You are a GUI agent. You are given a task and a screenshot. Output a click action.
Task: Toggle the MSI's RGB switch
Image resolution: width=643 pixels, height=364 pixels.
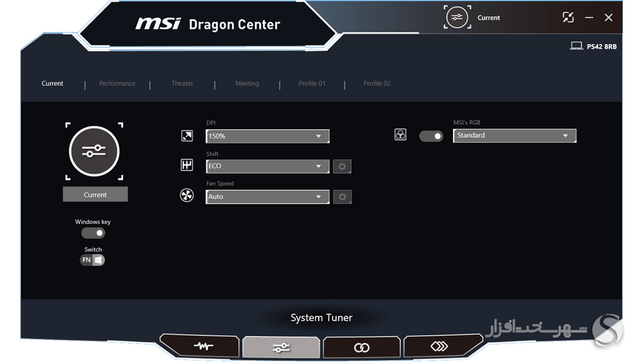(x=431, y=136)
